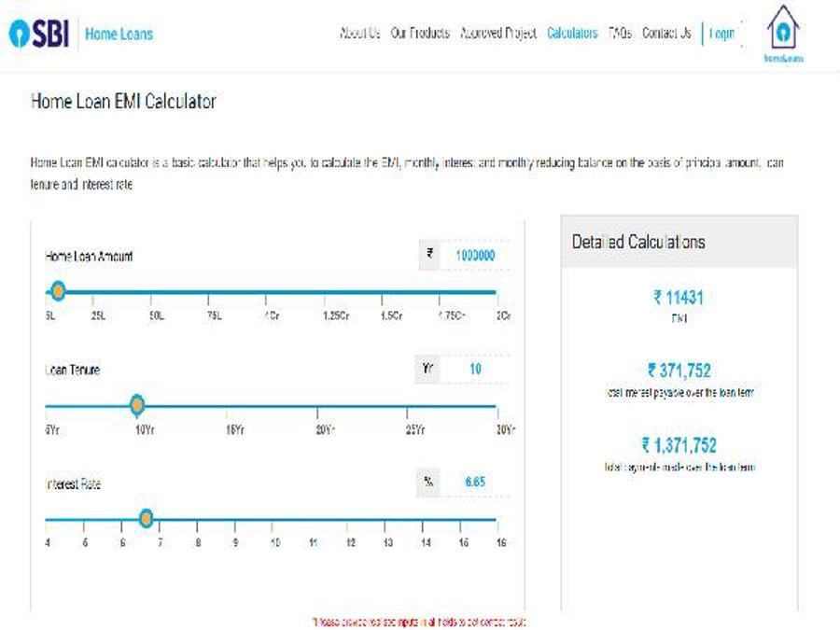Set loan amount slider to 1.5Cr mark
Image resolution: width=840 pixels, height=630 pixels.
[382, 292]
